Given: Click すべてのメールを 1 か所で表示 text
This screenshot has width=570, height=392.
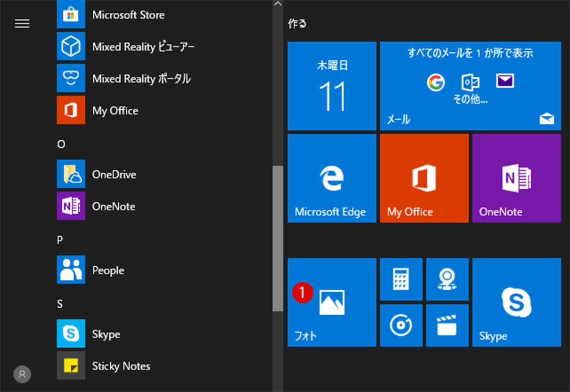Looking at the screenshot, I should [470, 53].
